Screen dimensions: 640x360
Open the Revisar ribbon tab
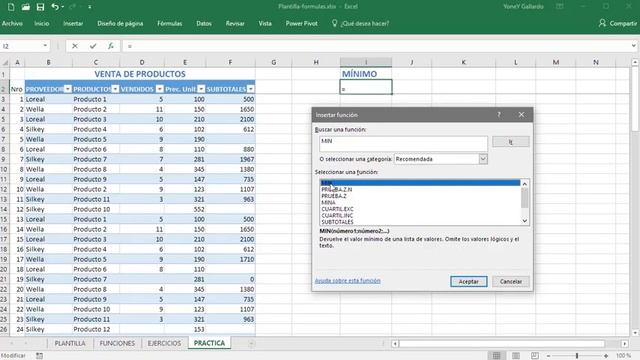pyautogui.click(x=235, y=23)
